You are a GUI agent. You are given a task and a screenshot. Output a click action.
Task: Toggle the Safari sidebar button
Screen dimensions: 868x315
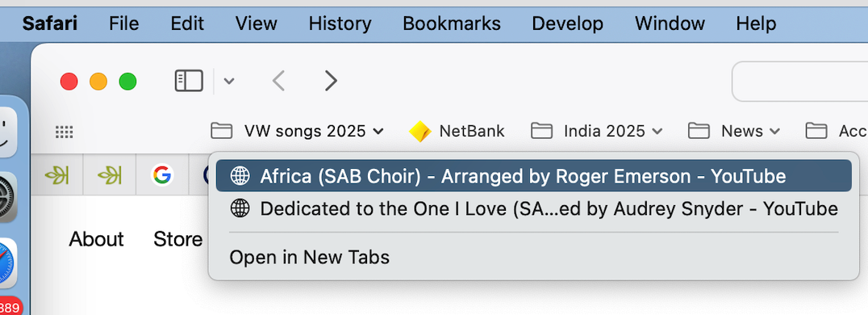pos(189,81)
